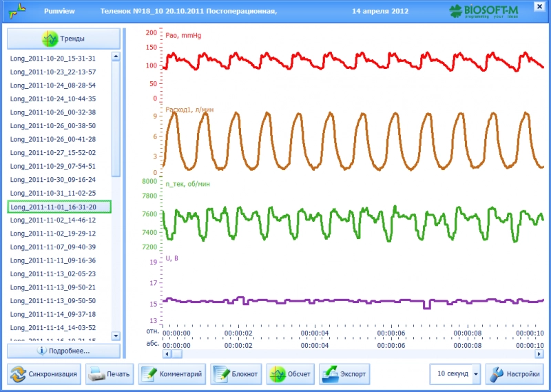Add a note via Комментарий
This screenshot has width=551, height=392.
coord(172,374)
